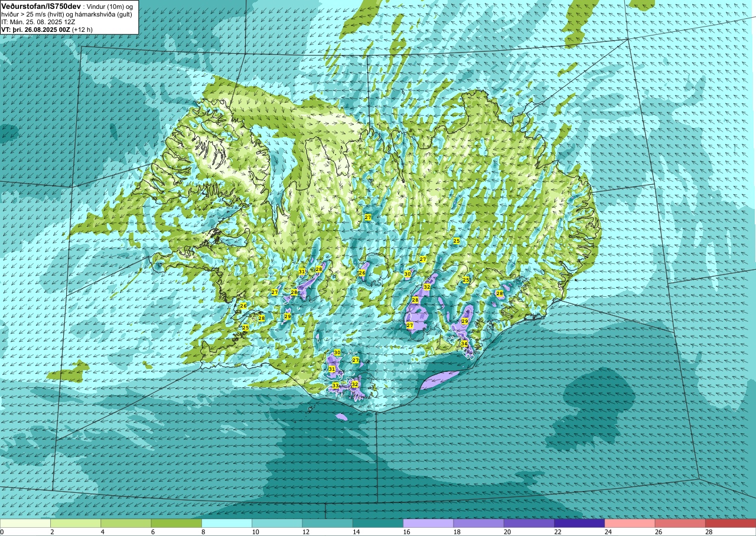Click the '14' tick label on the color scale
The height and width of the screenshot is (536, 756).
click(x=356, y=532)
